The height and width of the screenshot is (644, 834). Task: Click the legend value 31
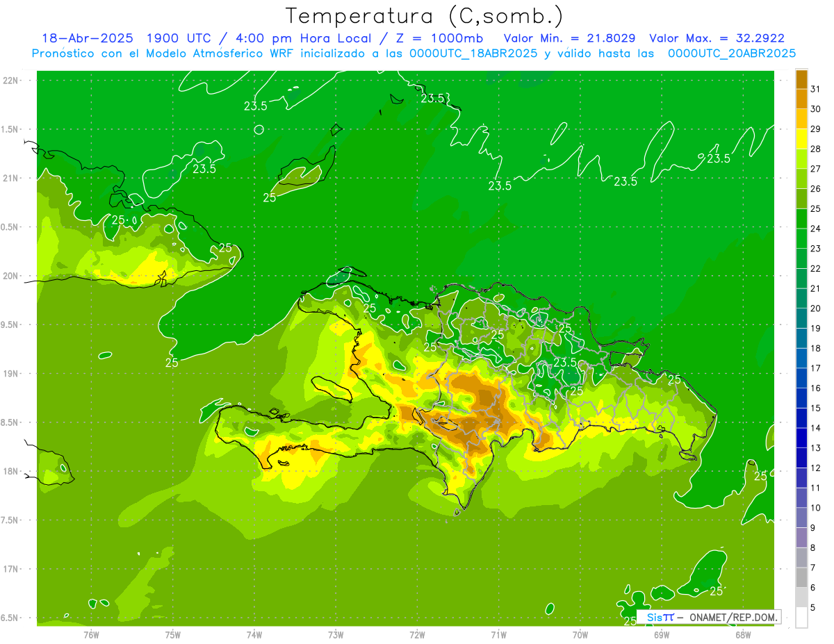(x=816, y=89)
